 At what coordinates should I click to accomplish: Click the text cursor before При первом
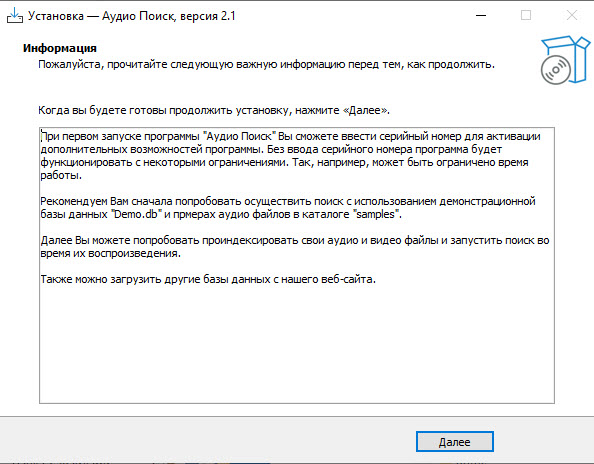(x=41, y=136)
